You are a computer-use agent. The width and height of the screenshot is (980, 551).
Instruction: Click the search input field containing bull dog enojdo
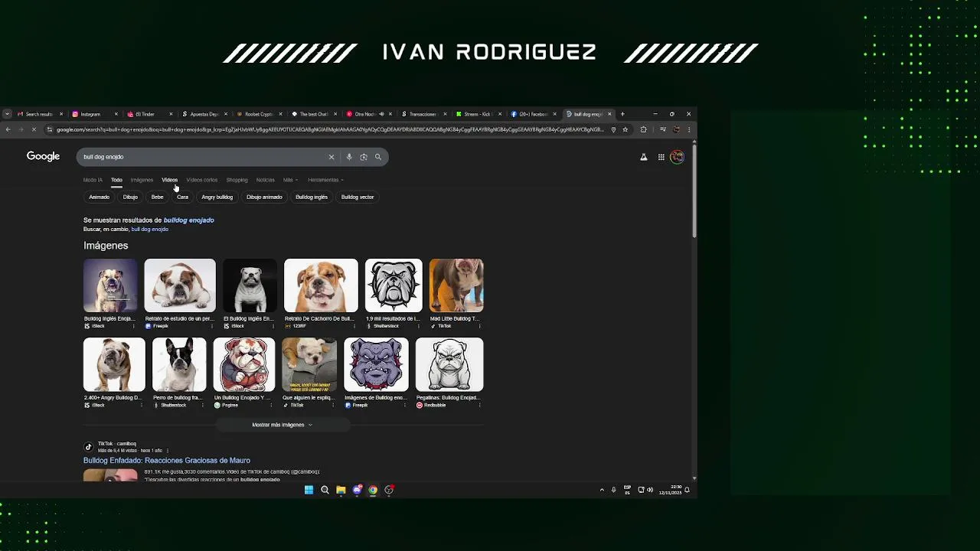[203, 157]
